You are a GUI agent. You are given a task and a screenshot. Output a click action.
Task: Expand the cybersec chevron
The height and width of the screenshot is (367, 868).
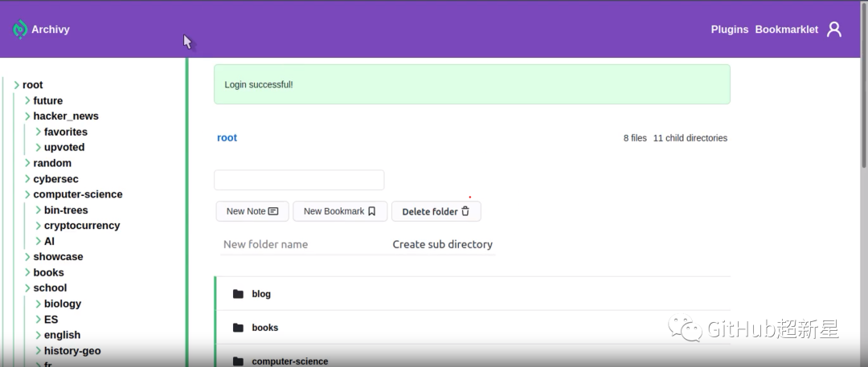(27, 179)
